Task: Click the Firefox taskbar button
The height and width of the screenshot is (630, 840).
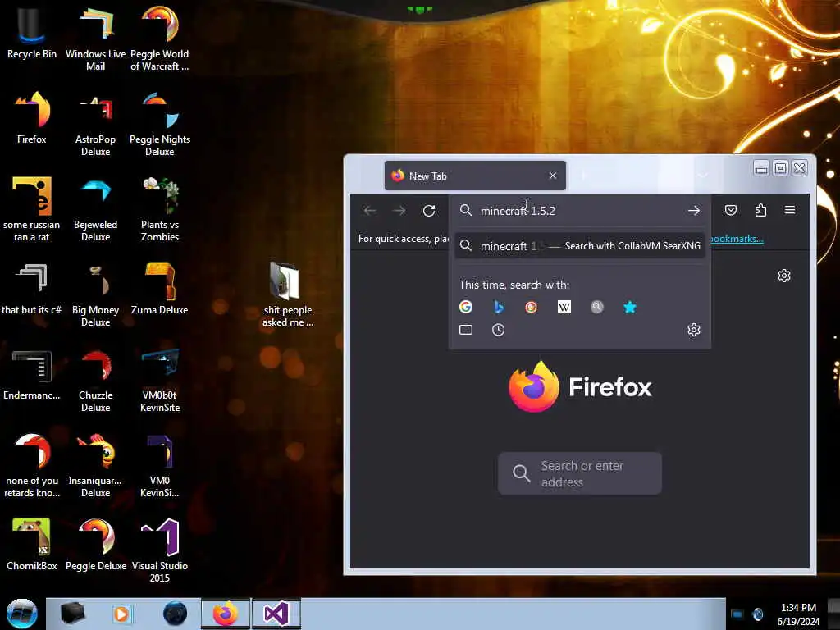Action: point(226,614)
